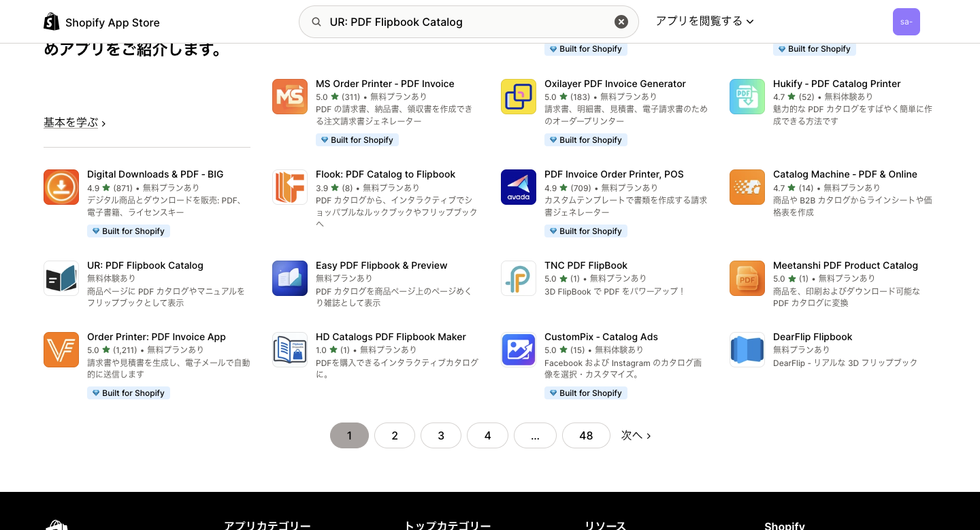
Task: Open the UR: PDF Flipbook Catalog icon
Action: click(61, 278)
